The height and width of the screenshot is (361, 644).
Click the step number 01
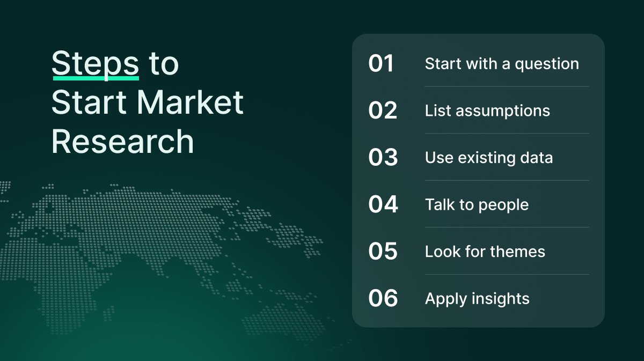(x=381, y=64)
